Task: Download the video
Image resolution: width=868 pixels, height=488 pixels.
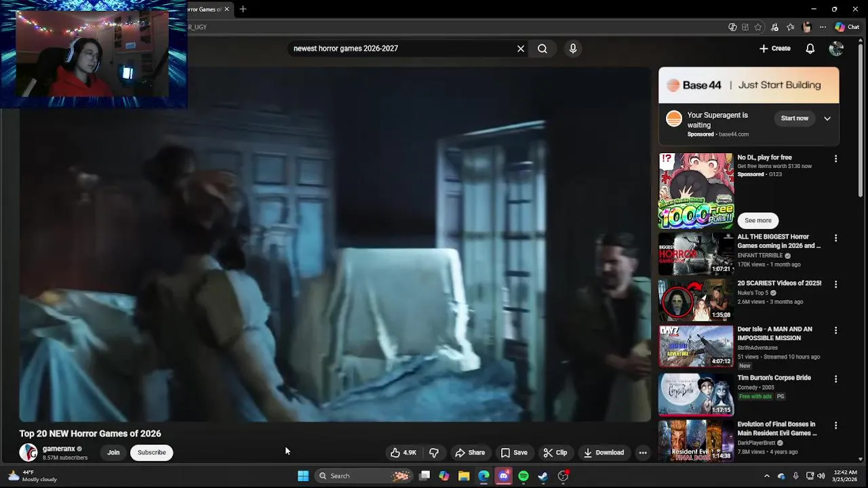Action: coord(604,453)
